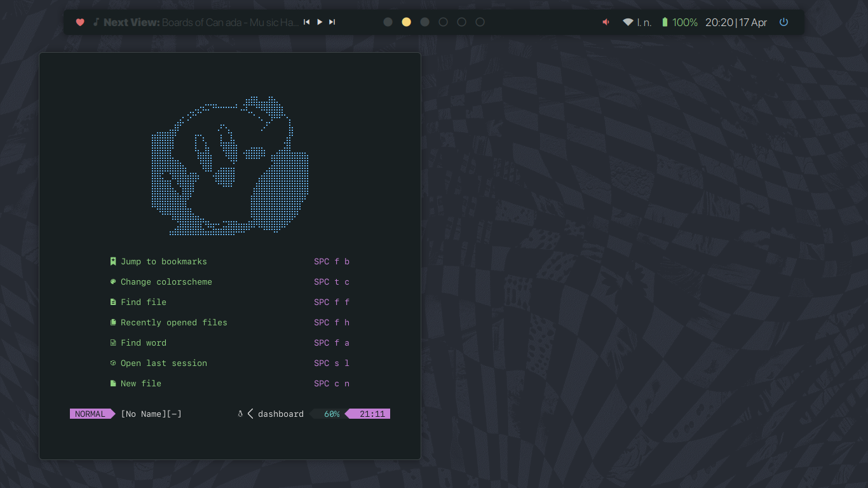Click the ASCII art hand logo

click(230, 166)
